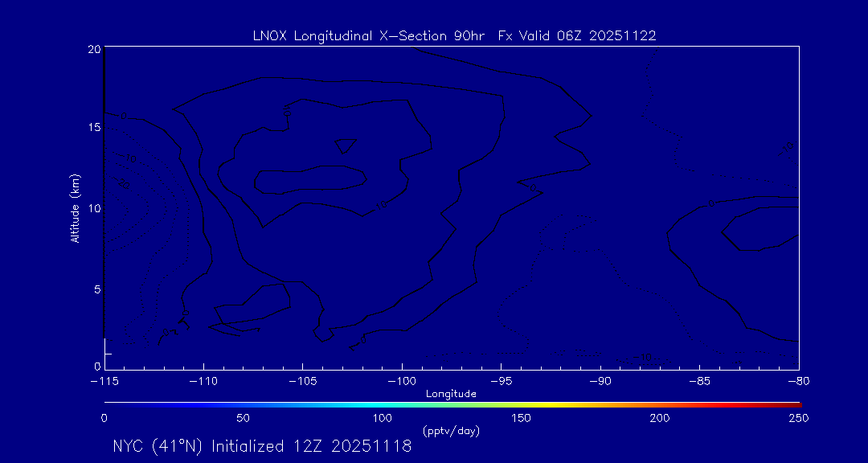Click the plot title LNOX Longitudinal X-Section
The image size is (868, 463).
click(455, 36)
